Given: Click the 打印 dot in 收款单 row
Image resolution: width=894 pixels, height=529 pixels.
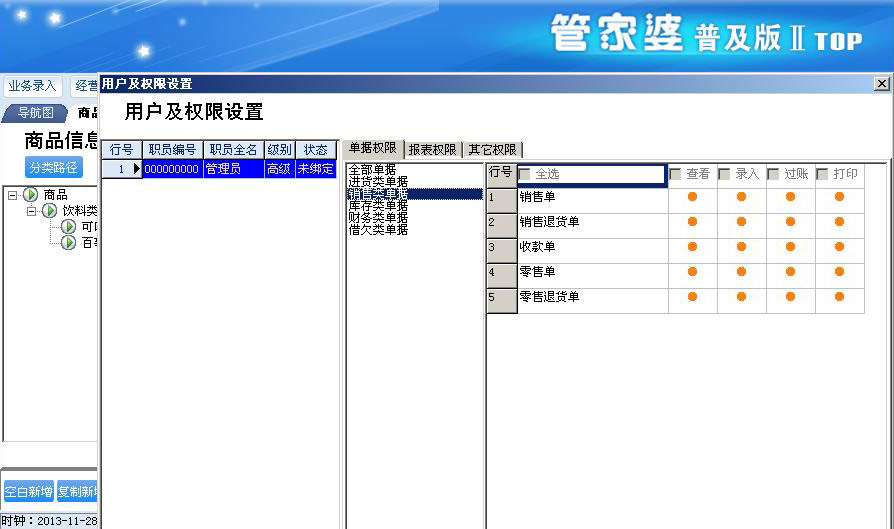Looking at the screenshot, I should pos(839,247).
